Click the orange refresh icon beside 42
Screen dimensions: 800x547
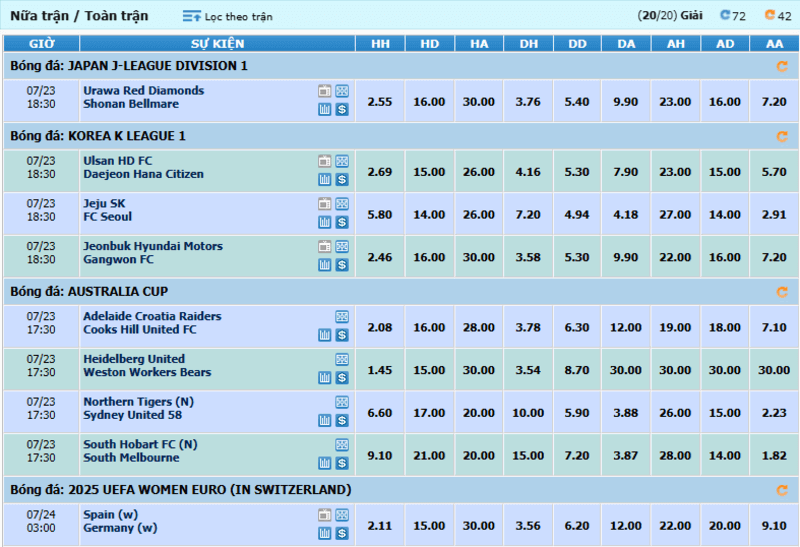[x=769, y=15]
